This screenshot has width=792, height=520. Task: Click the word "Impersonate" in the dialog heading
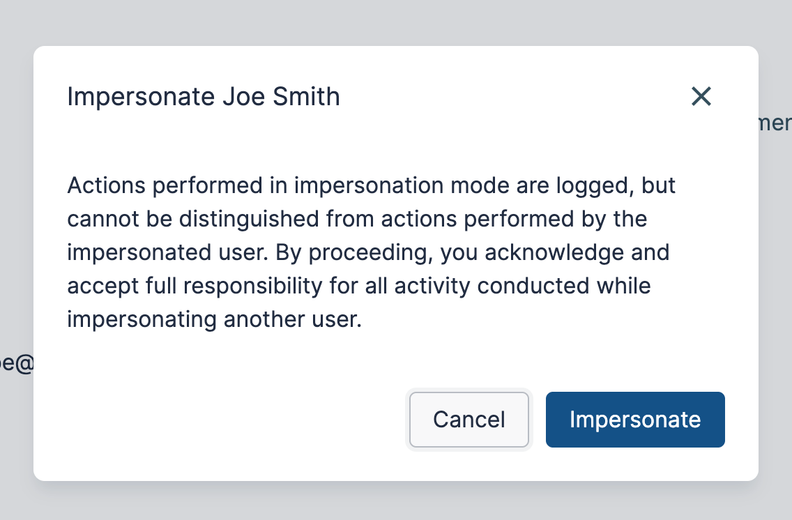pyautogui.click(x=141, y=97)
